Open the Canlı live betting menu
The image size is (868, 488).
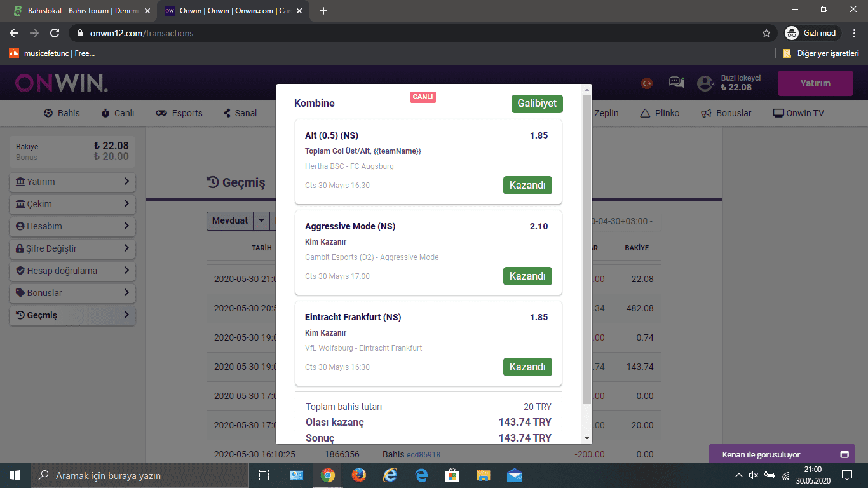coord(118,113)
